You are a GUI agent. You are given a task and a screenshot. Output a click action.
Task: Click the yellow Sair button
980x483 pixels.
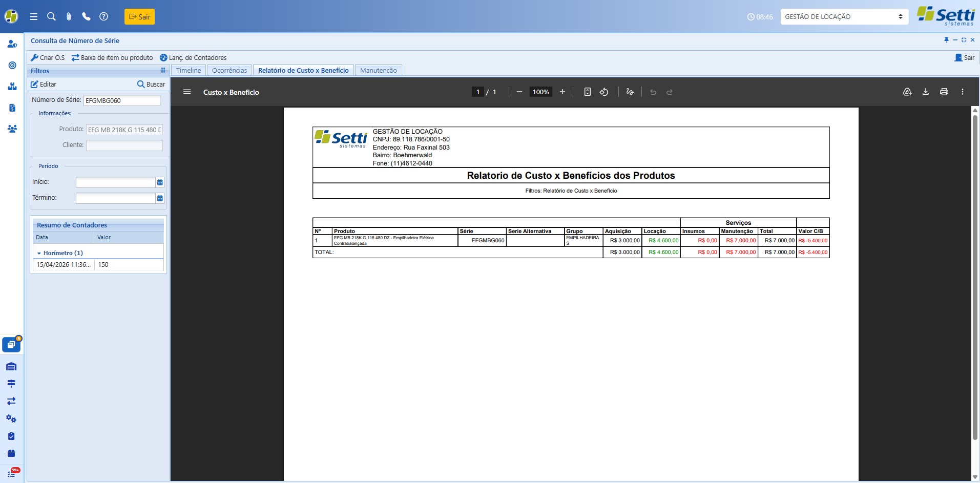point(139,17)
